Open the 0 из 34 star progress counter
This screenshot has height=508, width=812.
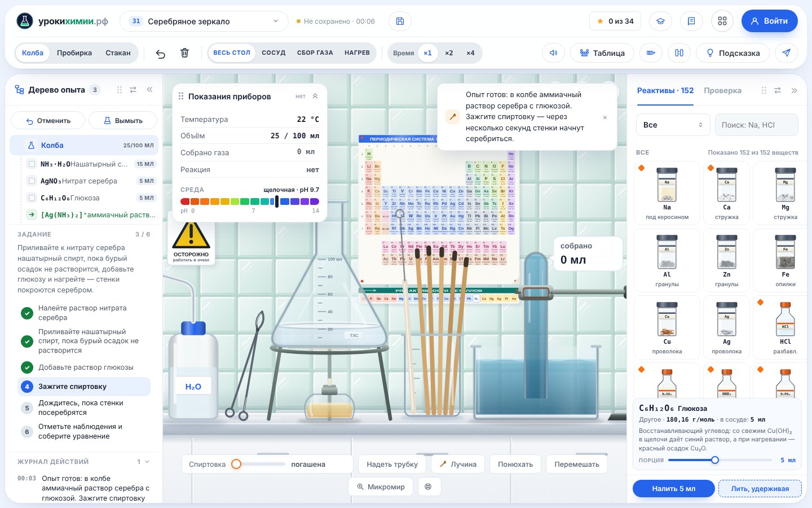[x=615, y=21]
